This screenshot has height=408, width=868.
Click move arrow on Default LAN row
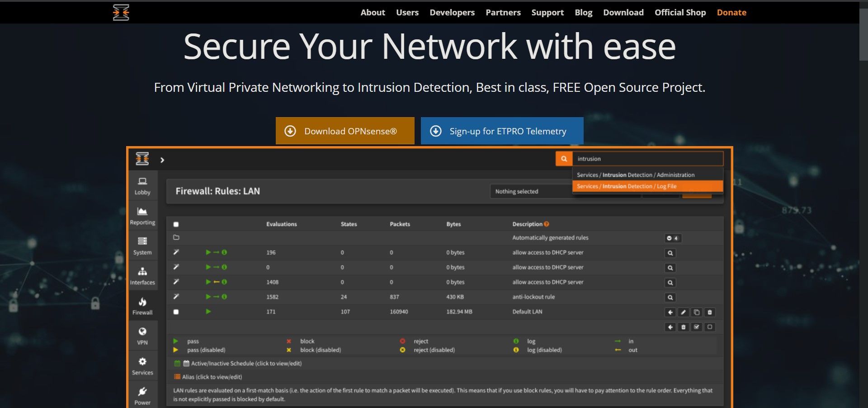click(670, 312)
